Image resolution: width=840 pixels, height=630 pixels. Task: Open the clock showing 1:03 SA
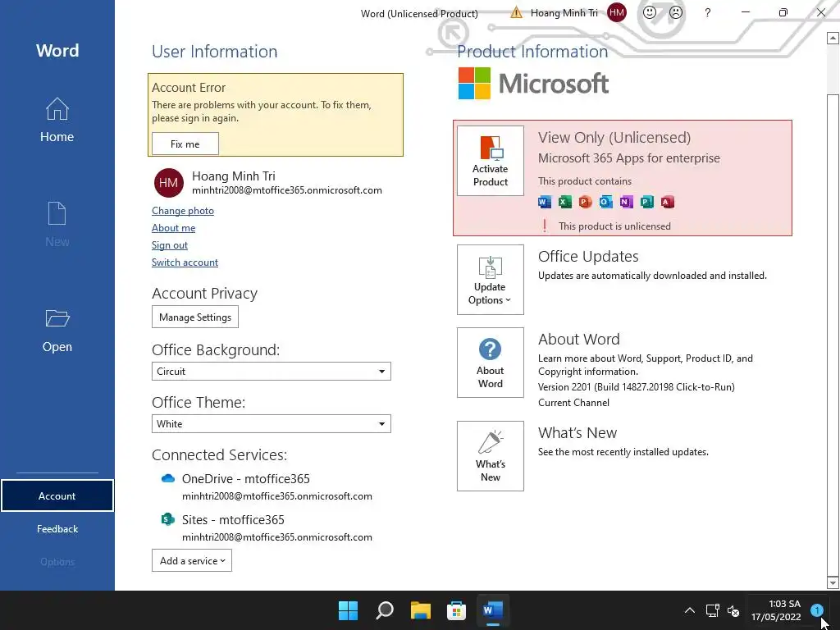click(x=776, y=610)
